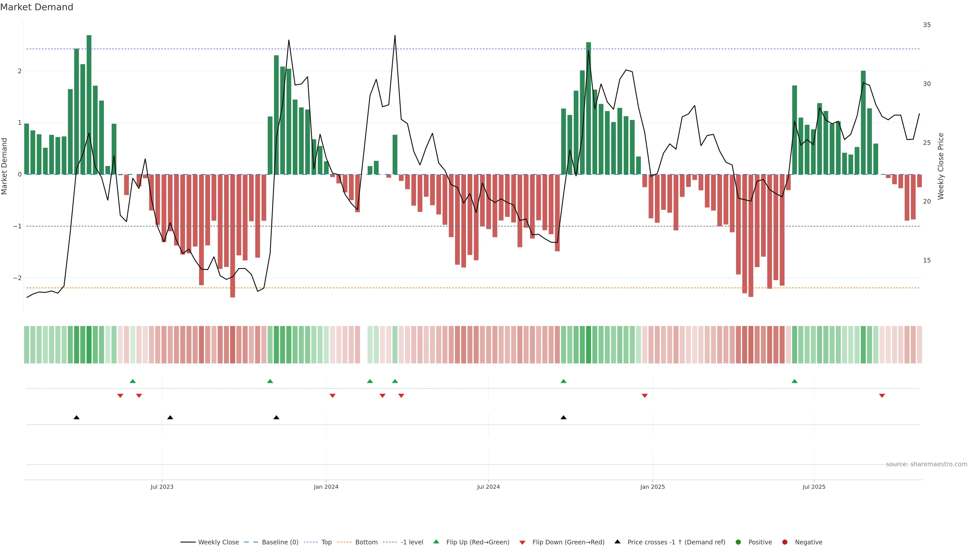
Task: Click the Market Demand chart title
Action: coord(36,7)
